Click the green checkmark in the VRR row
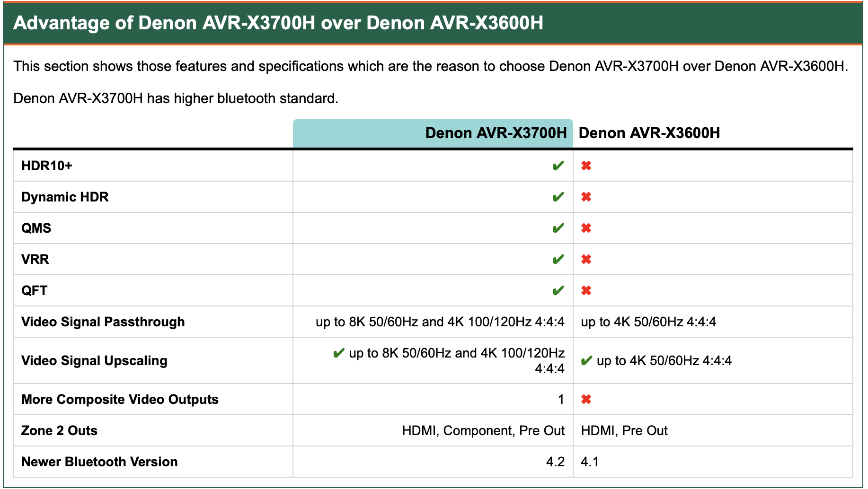 tap(558, 260)
